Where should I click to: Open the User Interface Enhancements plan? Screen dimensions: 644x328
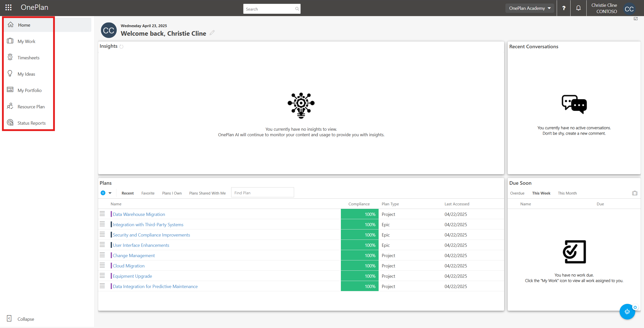[x=141, y=245]
